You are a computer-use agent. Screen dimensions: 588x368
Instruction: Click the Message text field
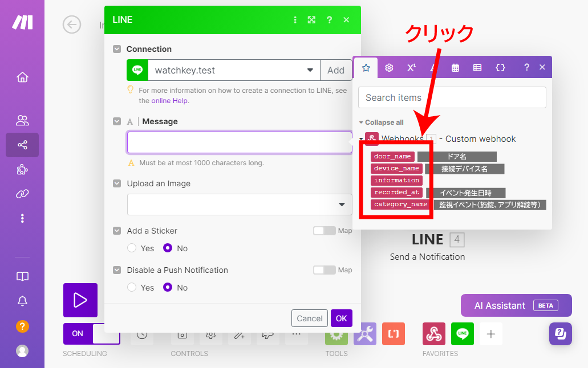[x=240, y=142]
